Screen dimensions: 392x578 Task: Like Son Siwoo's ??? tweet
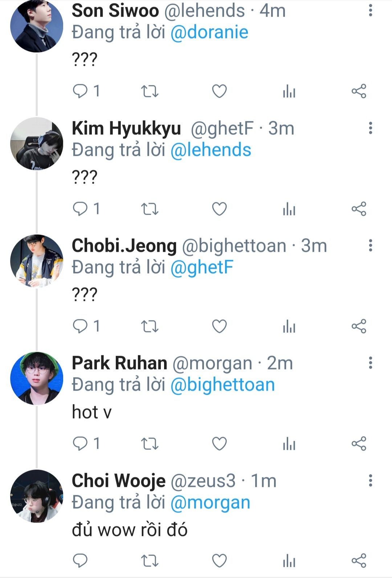pos(219,91)
